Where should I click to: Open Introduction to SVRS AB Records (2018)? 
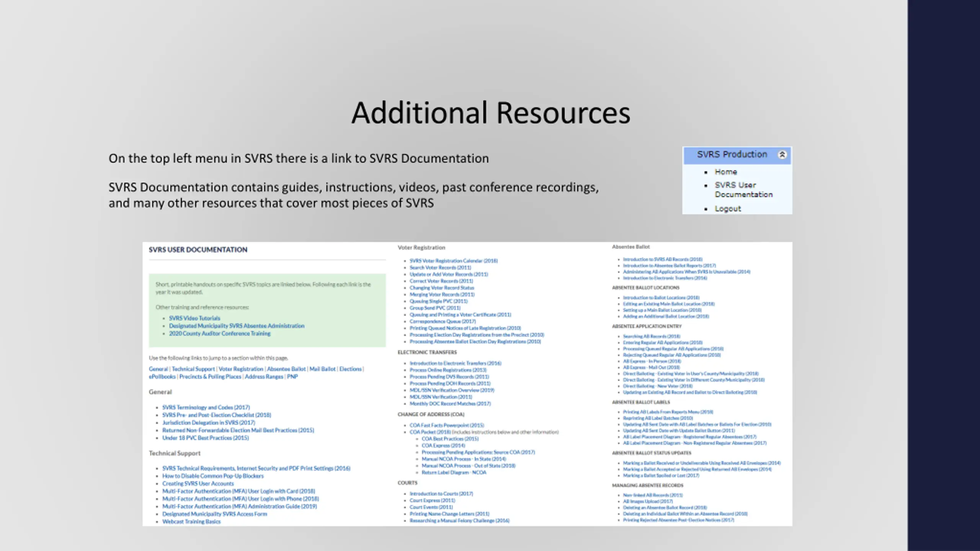(x=663, y=259)
